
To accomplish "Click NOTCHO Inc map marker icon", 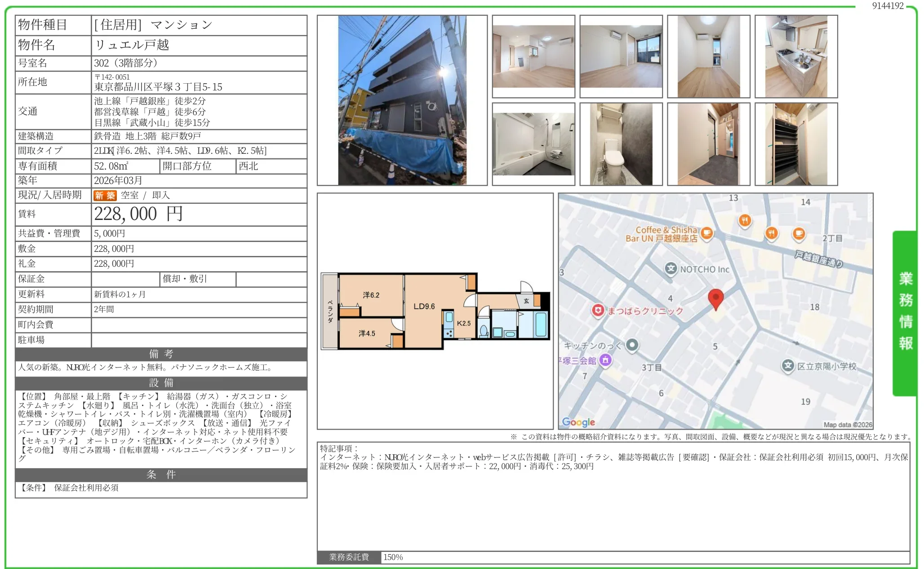I will (x=671, y=269).
